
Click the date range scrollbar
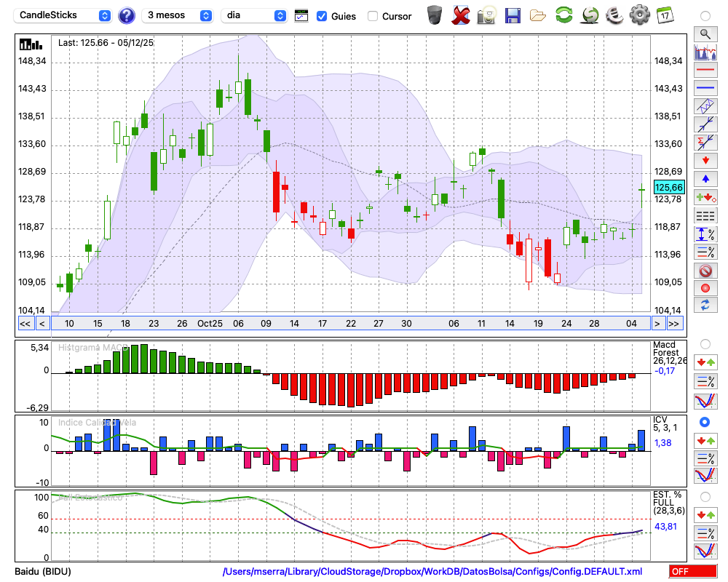(x=349, y=324)
